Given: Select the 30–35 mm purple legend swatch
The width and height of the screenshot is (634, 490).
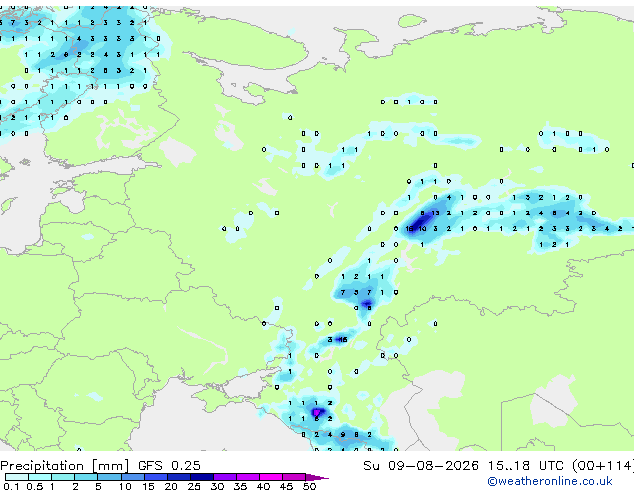Looking at the screenshot, I should (x=224, y=477).
